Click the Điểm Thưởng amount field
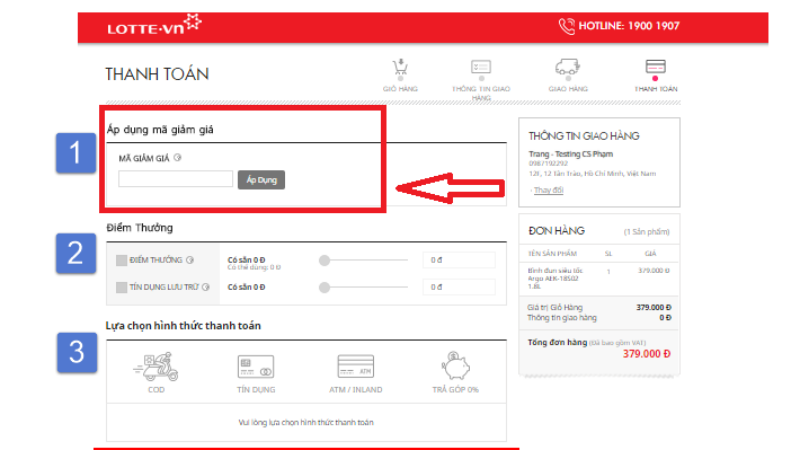Image resolution: width=800 pixels, height=450 pixels. click(x=458, y=260)
